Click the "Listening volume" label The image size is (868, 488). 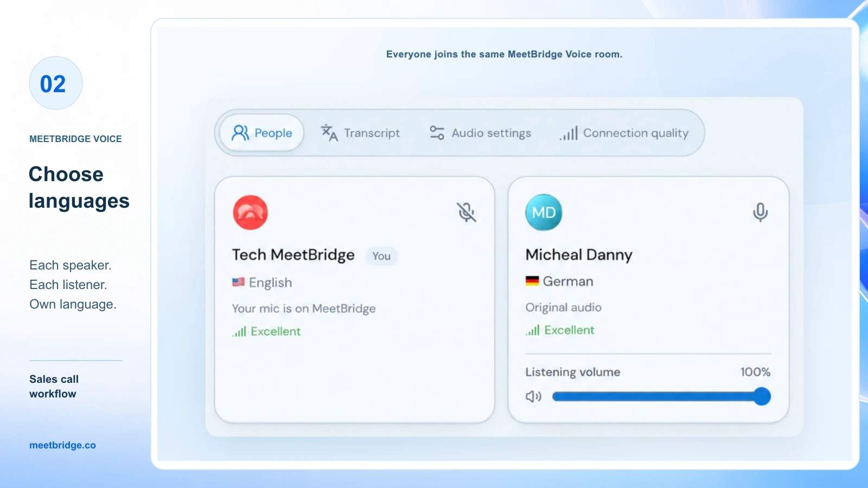572,372
